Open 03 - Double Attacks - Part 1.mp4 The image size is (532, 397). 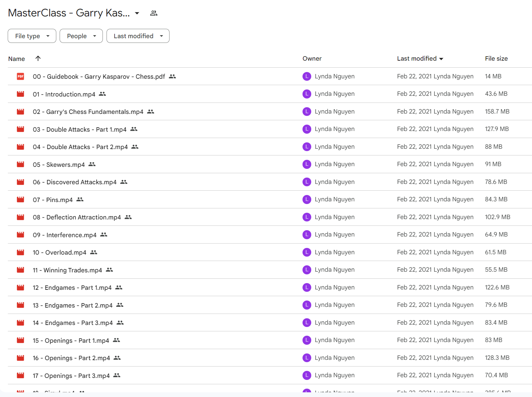tap(80, 129)
